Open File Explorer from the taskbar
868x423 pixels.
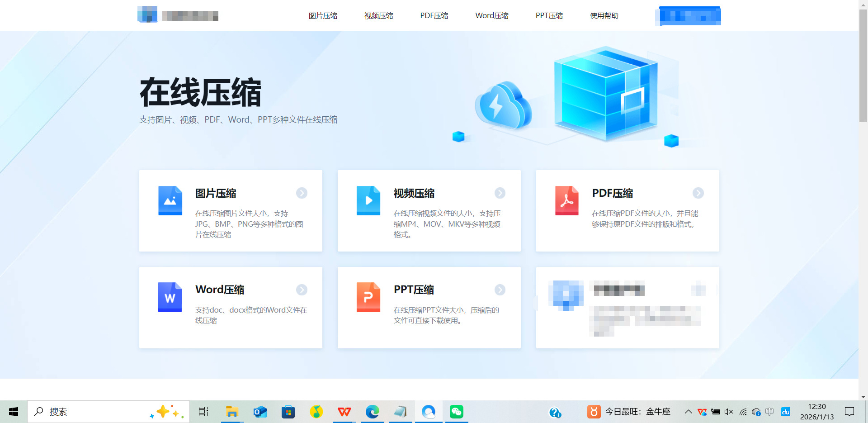(232, 412)
